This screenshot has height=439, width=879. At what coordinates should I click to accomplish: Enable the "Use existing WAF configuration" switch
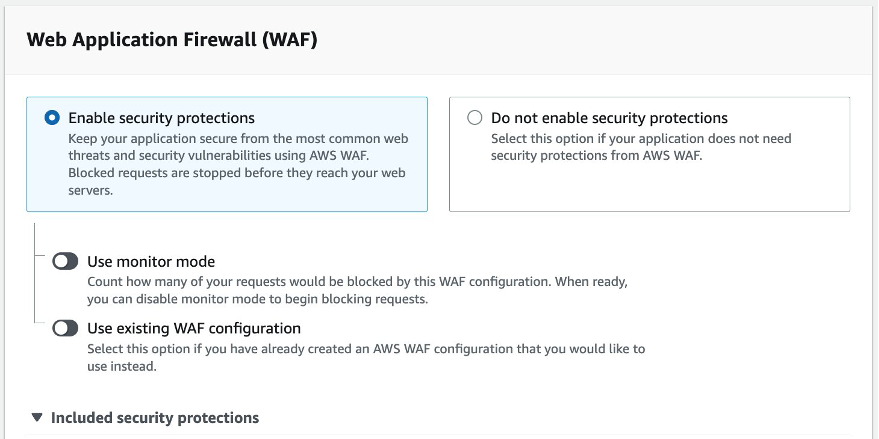pyautogui.click(x=66, y=328)
